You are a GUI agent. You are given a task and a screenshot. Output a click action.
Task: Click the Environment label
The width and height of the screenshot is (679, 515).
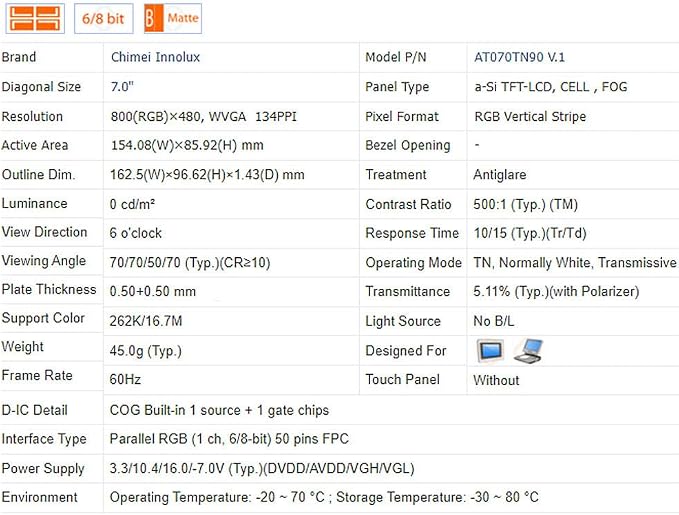39,497
